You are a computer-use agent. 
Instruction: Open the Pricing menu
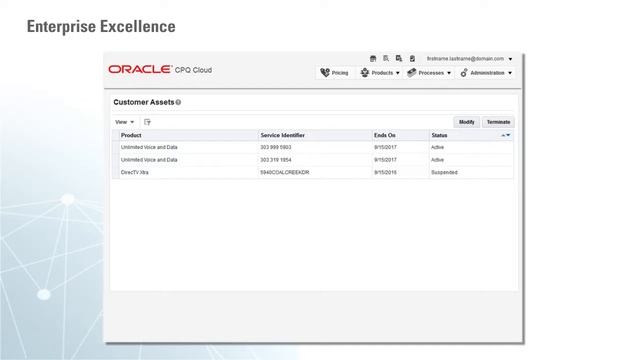[334, 73]
